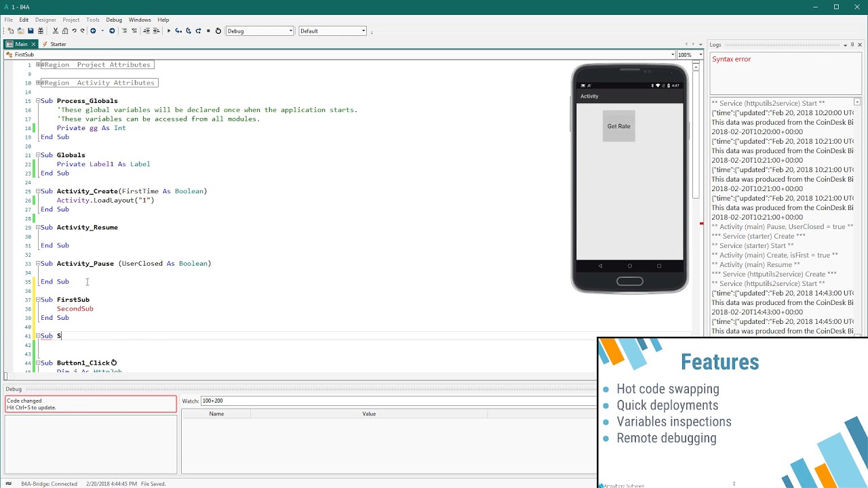The width and height of the screenshot is (868, 488).
Task: Open the File menu
Action: [9, 20]
